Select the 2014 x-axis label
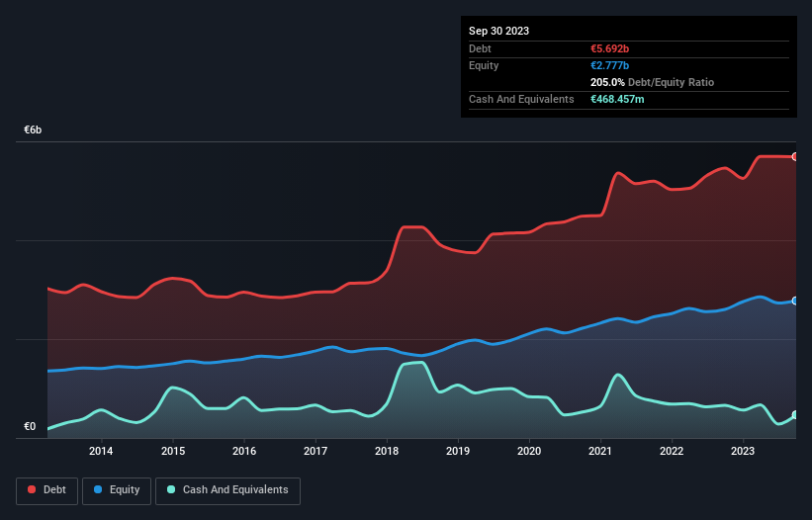This screenshot has height=520, width=812. (x=101, y=451)
